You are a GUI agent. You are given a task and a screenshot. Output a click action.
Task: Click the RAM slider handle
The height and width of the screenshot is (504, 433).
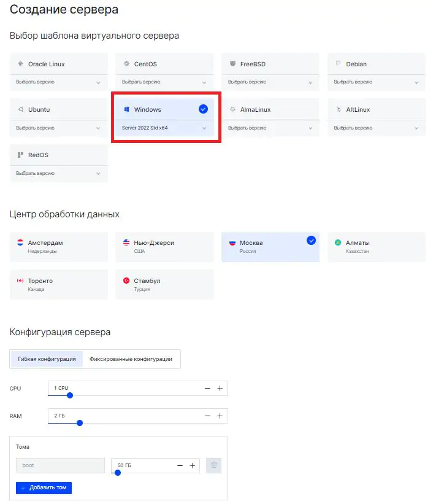(80, 423)
